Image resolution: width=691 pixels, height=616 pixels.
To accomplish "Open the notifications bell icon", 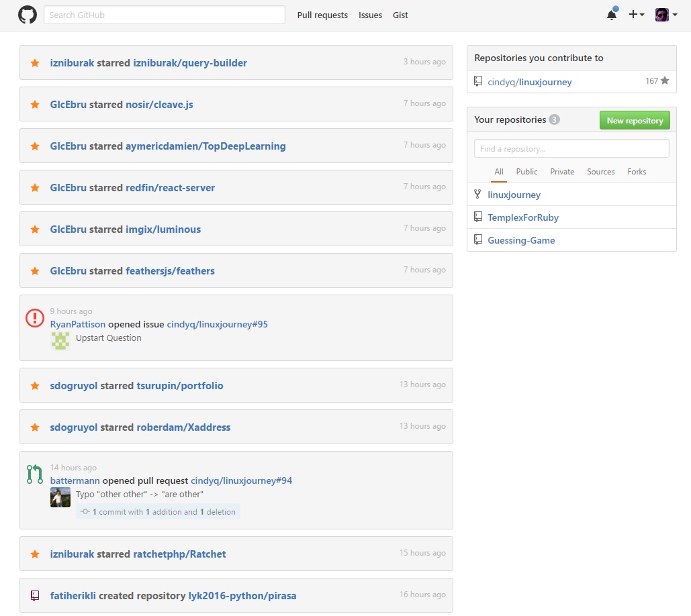I will click(612, 15).
